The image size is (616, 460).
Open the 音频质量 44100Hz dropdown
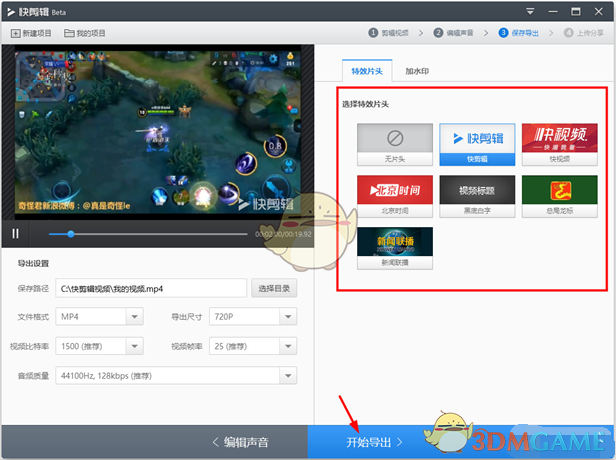point(176,376)
